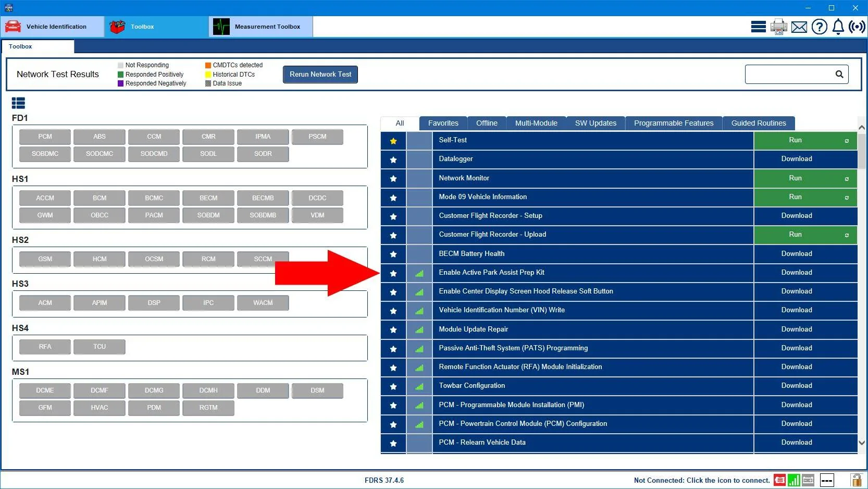This screenshot has width=868, height=489.
Task: Select Passive Anti-Theft System (PATS) Programming text
Action: click(513, 348)
